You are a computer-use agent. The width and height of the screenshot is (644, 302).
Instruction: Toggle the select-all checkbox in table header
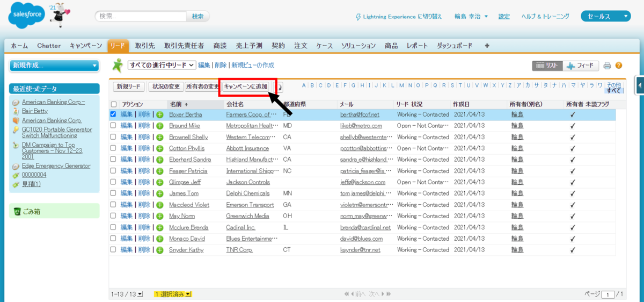tap(114, 104)
